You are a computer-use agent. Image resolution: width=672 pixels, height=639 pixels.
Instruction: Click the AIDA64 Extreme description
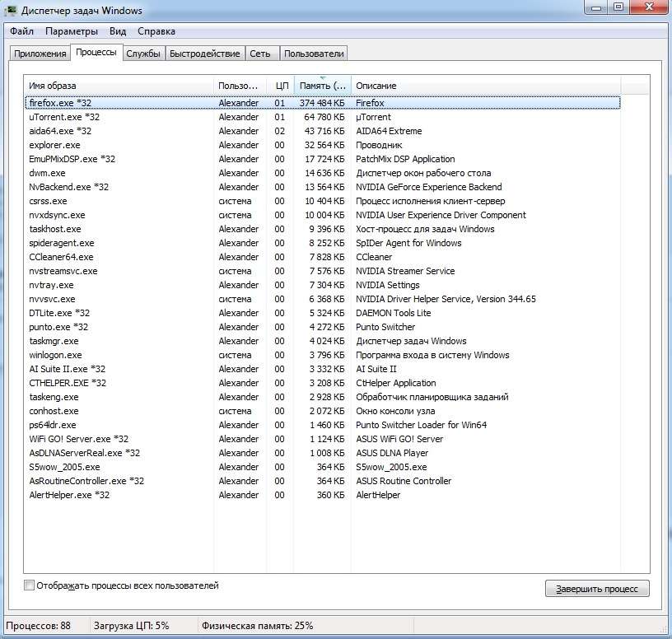click(389, 131)
